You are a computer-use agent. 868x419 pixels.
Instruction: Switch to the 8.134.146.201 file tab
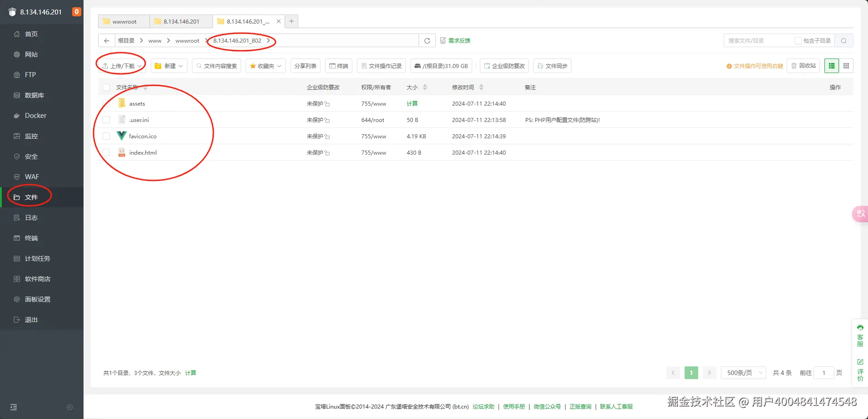(181, 21)
